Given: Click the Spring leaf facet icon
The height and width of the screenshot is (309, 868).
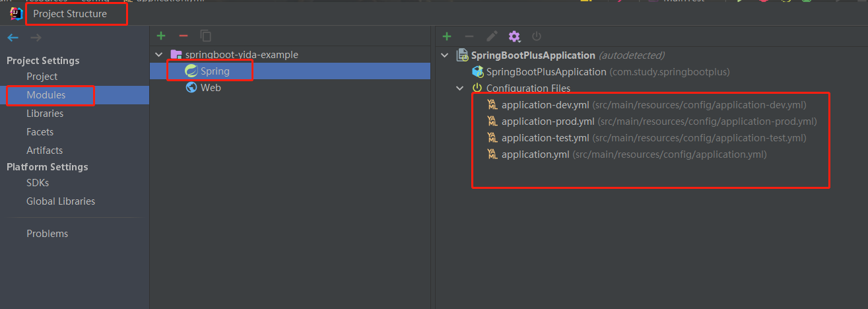Looking at the screenshot, I should [x=191, y=71].
